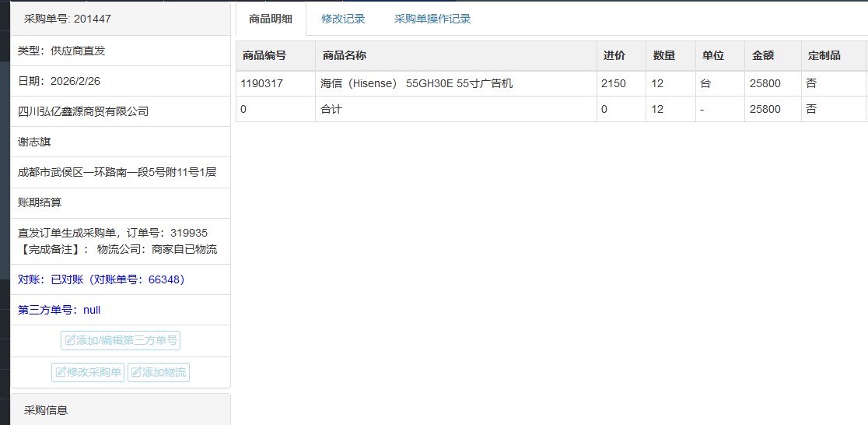Click the 进价 column header

tap(614, 56)
